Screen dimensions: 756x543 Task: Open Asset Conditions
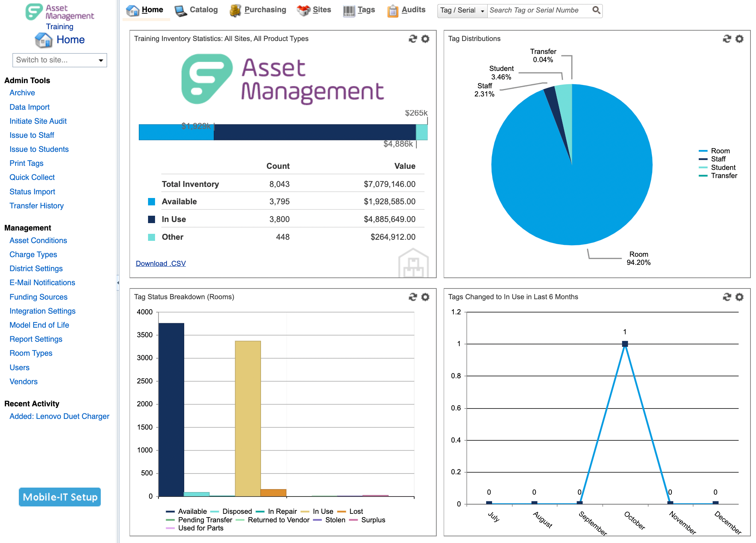coord(38,240)
